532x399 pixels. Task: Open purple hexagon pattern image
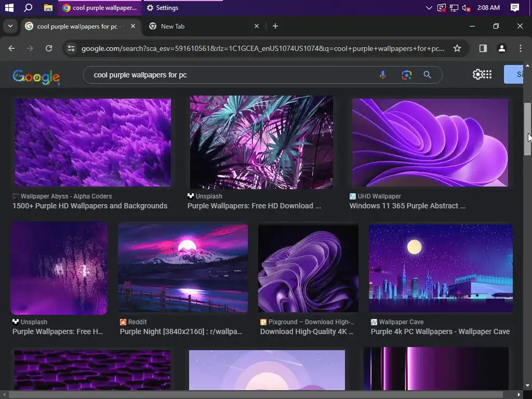point(92,370)
